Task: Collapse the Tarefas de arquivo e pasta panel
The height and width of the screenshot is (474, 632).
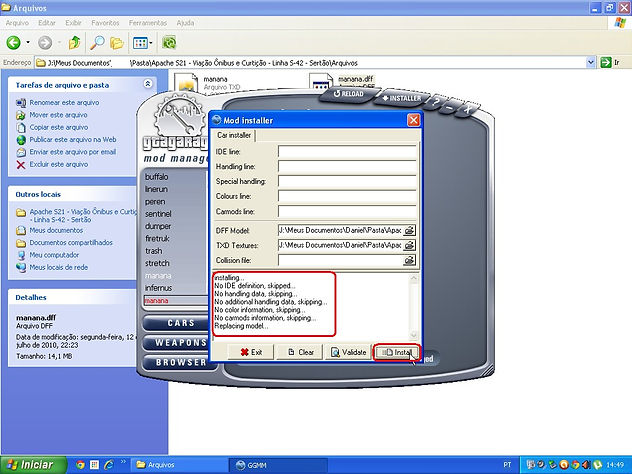Action: coord(148,84)
